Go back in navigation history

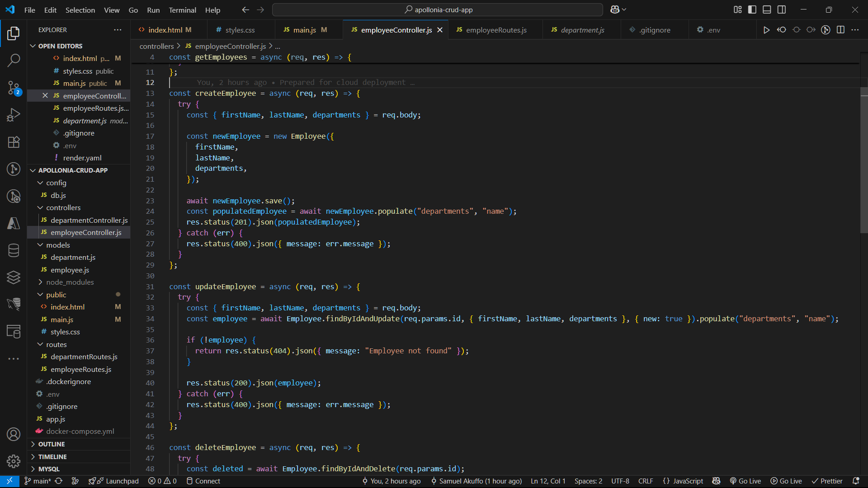tap(245, 9)
